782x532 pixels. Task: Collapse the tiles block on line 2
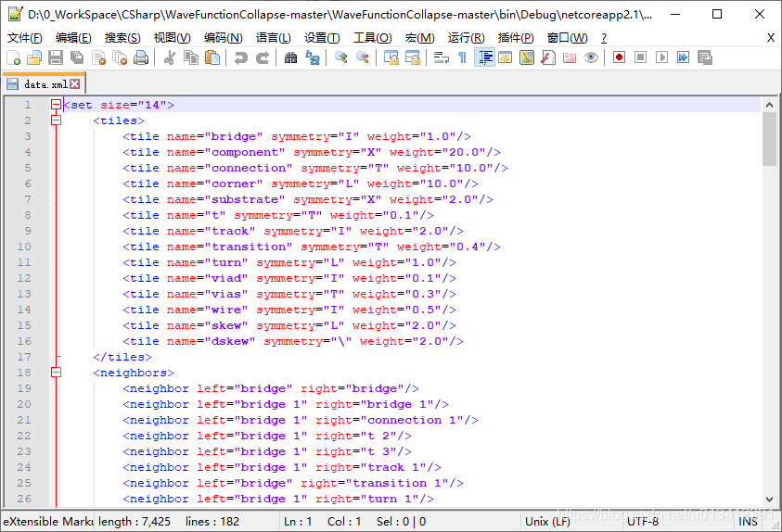click(x=56, y=120)
